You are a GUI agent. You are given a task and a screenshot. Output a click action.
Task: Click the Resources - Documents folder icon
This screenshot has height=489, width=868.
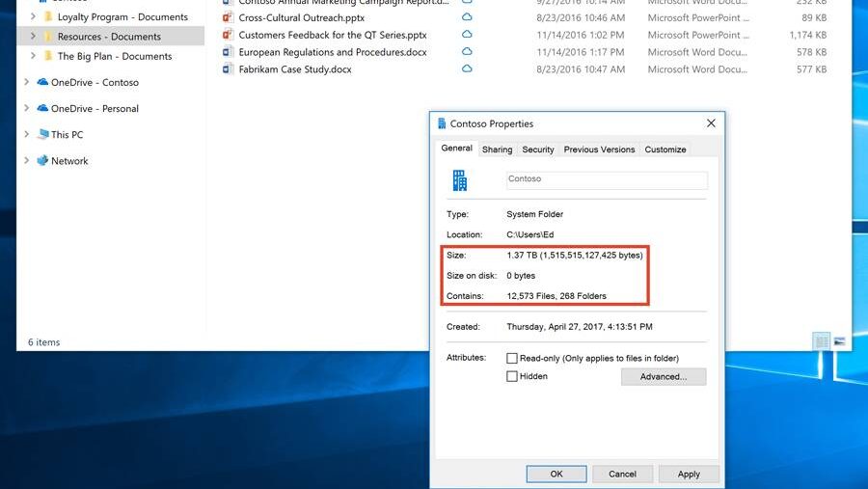(x=49, y=37)
